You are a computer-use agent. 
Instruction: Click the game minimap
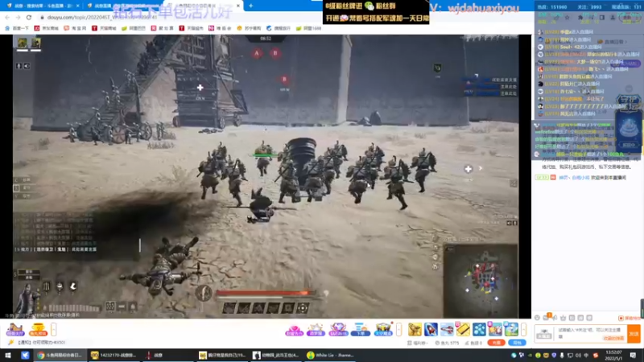click(481, 280)
